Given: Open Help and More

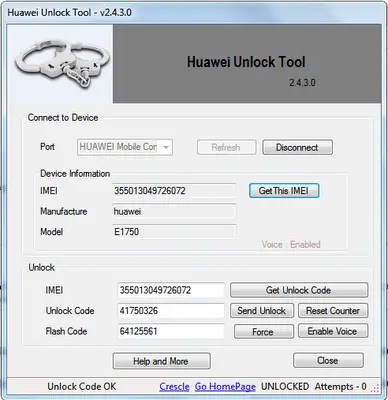Looking at the screenshot, I should pos(162,361).
